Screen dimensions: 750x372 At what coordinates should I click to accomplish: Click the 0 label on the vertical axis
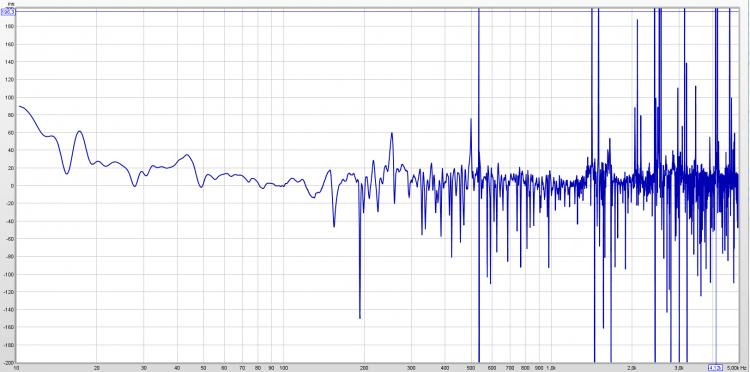(x=13, y=186)
